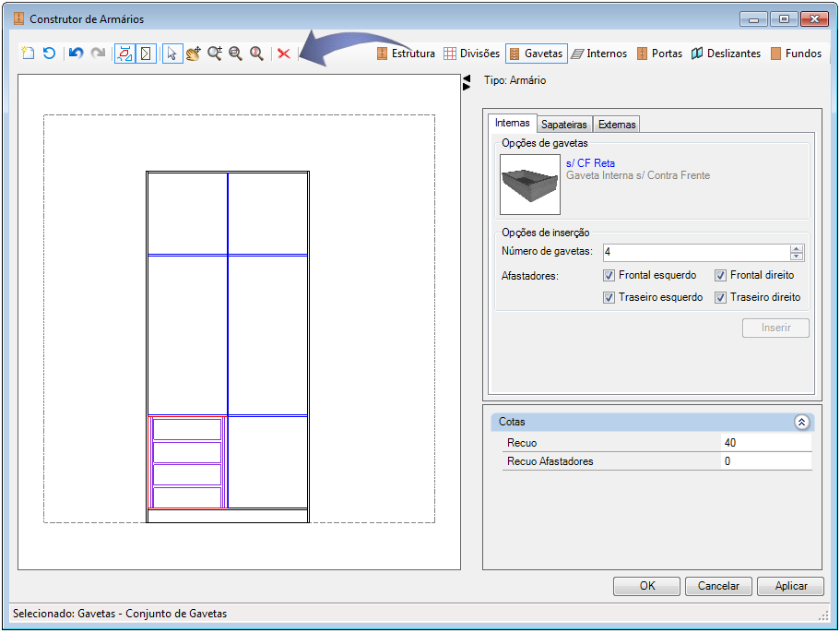Click the "Gaveta Interna s/ Contra Frente" description
Viewport: 840px width, 633px height.
pyautogui.click(x=638, y=175)
